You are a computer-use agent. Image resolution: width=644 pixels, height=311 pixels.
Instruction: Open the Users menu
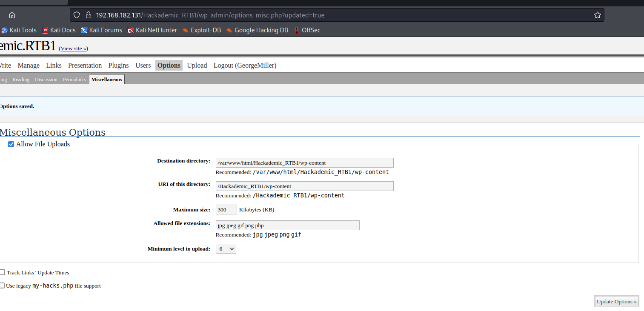click(143, 66)
